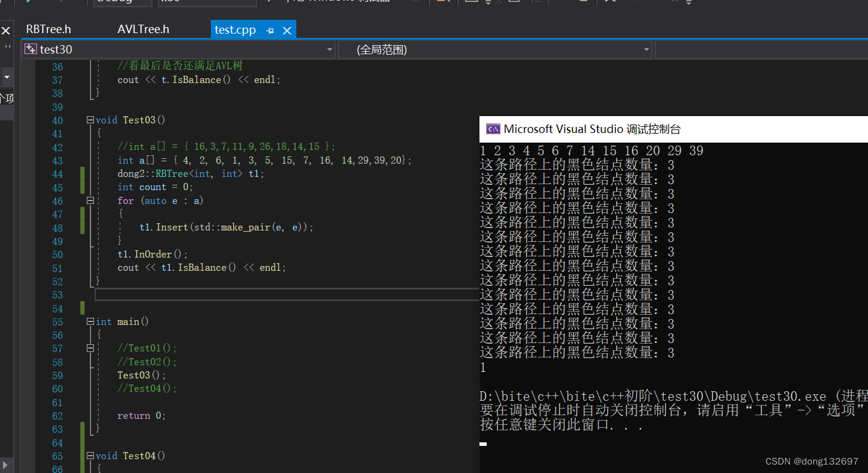Click the debug console window icon
The image size is (868, 473).
(x=493, y=129)
